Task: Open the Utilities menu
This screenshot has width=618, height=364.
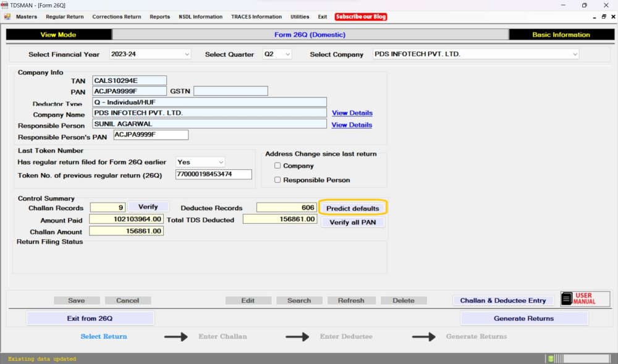Action: [x=300, y=17]
